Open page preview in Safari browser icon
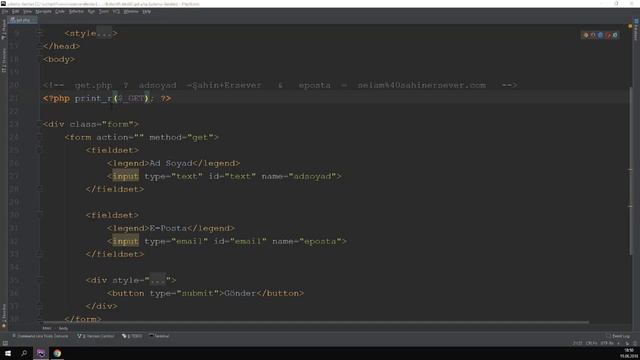 (600, 35)
